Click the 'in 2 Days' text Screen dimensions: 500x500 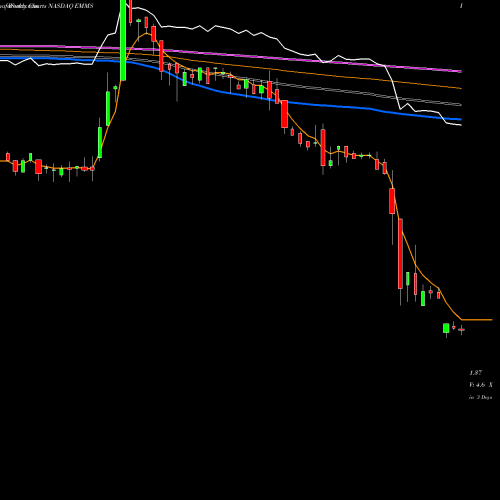481,397
